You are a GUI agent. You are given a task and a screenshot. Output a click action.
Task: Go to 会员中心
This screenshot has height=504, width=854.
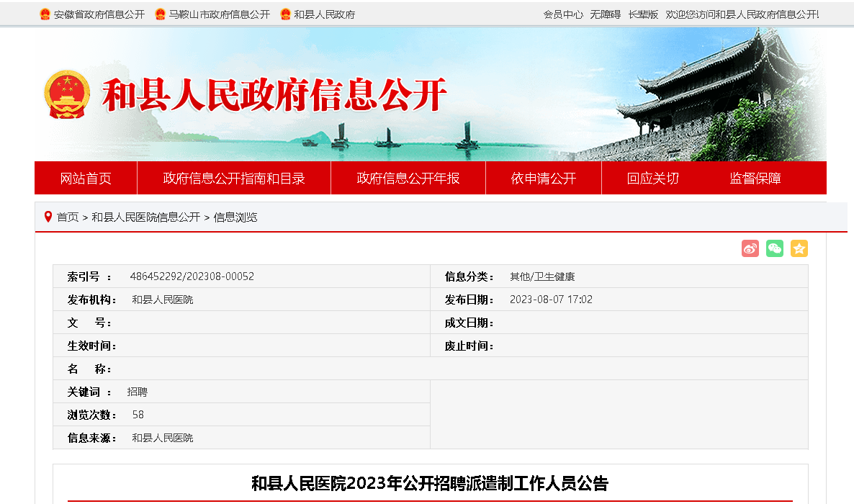(563, 14)
